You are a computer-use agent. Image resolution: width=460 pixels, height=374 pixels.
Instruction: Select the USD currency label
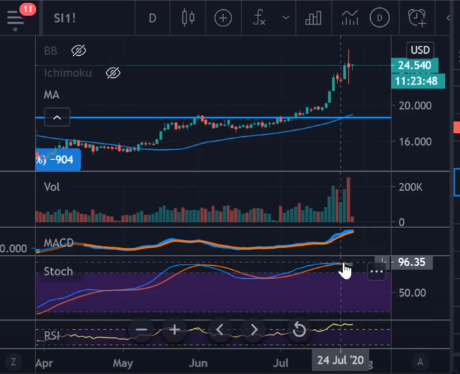coord(420,50)
